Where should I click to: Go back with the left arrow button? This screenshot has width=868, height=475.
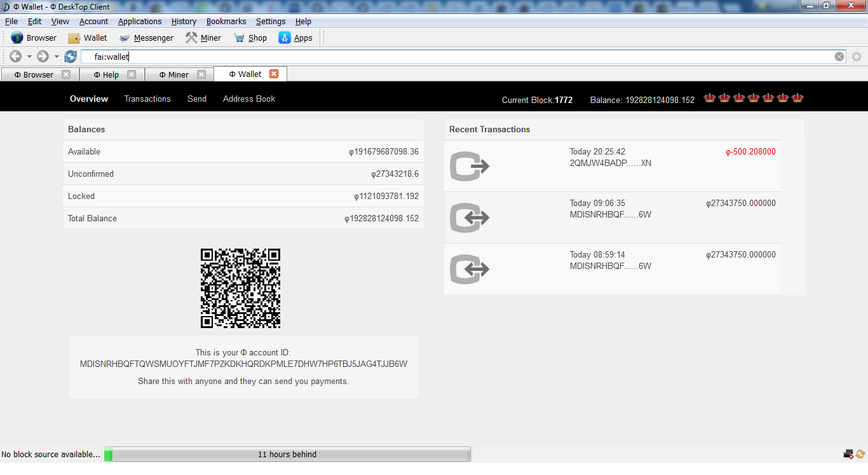tap(15, 57)
